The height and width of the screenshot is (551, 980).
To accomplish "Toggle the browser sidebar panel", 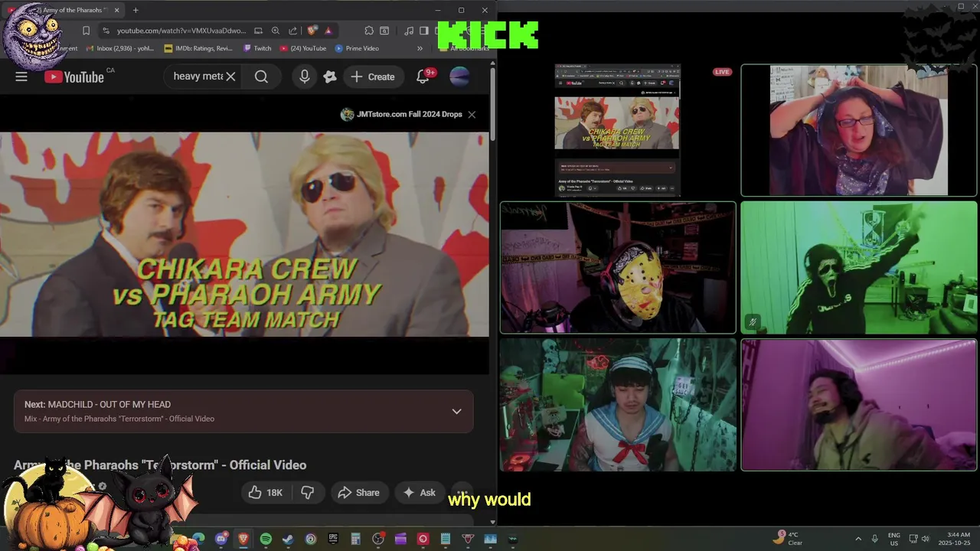I will point(423,31).
